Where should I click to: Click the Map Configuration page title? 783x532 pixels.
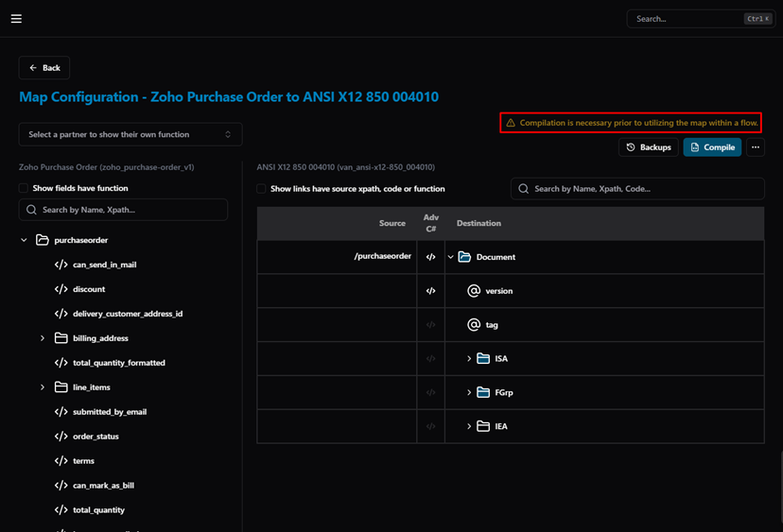pos(229,96)
